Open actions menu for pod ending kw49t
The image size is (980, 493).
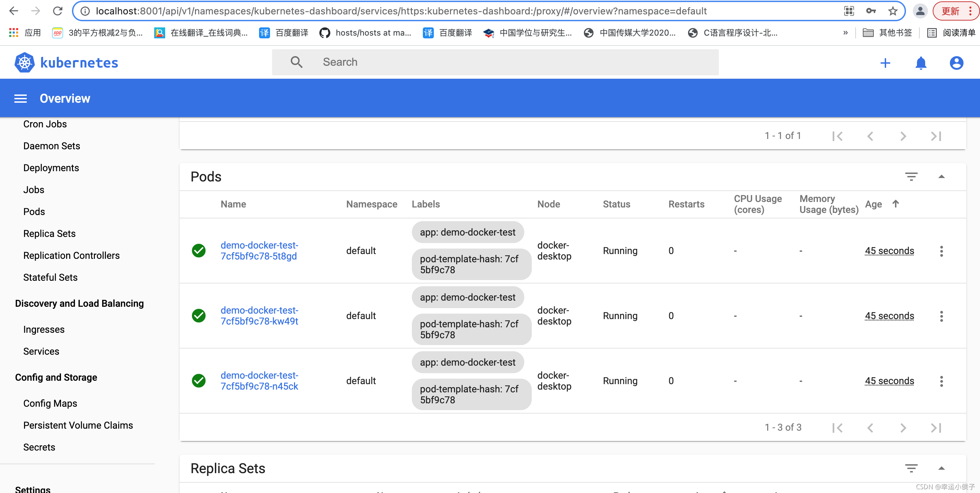(x=941, y=316)
